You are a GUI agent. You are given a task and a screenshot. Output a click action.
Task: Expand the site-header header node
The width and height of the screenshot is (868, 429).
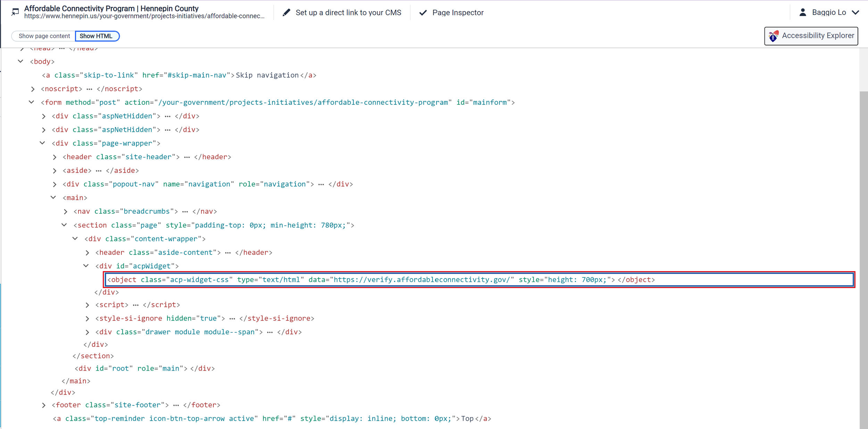click(x=55, y=157)
